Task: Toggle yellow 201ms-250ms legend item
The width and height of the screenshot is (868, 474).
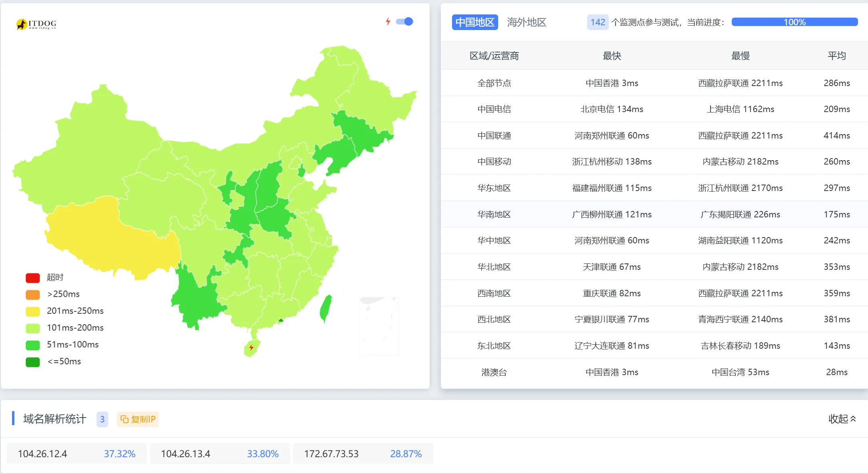Action: point(33,311)
